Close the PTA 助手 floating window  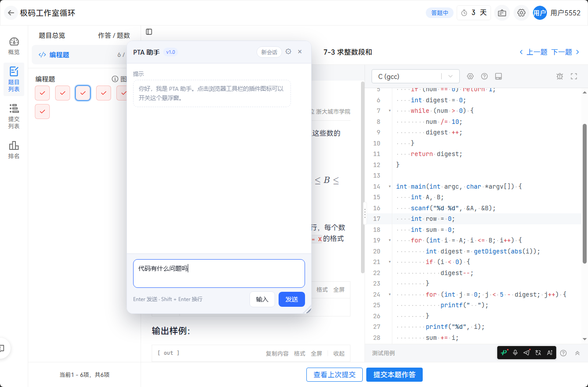pyautogui.click(x=300, y=52)
